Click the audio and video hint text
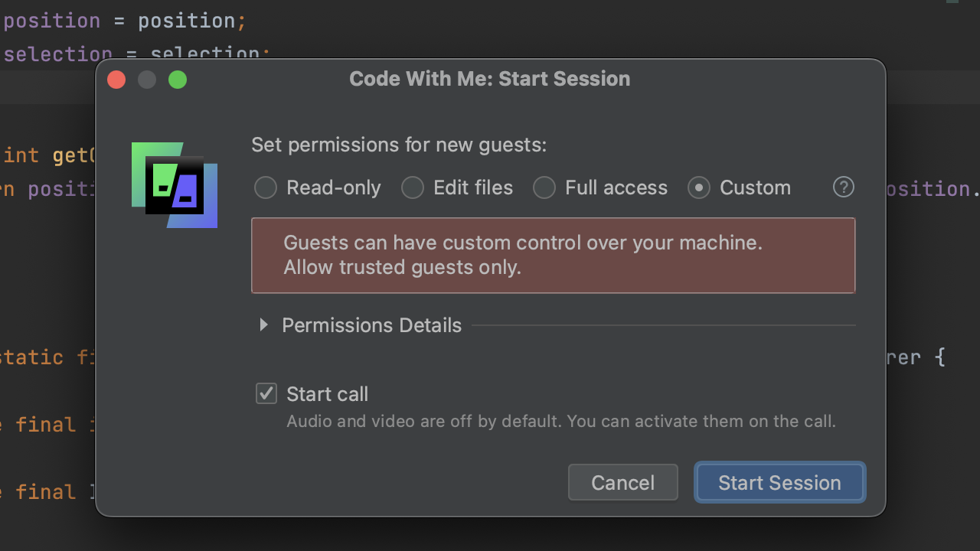980x551 pixels. click(x=560, y=422)
